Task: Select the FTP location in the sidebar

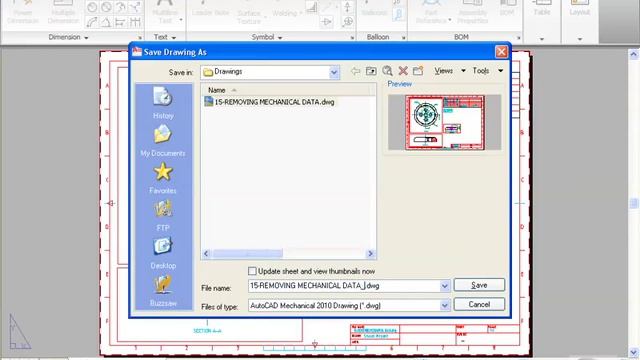Action: (163, 216)
